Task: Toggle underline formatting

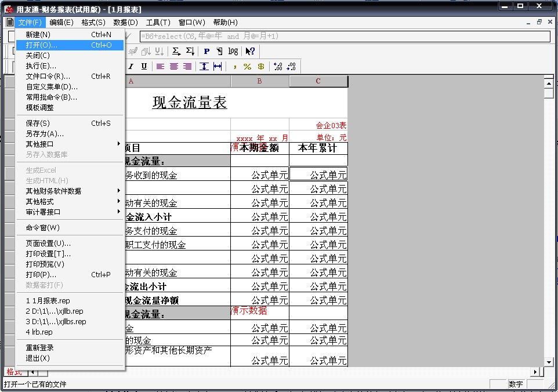Action: tap(144, 67)
